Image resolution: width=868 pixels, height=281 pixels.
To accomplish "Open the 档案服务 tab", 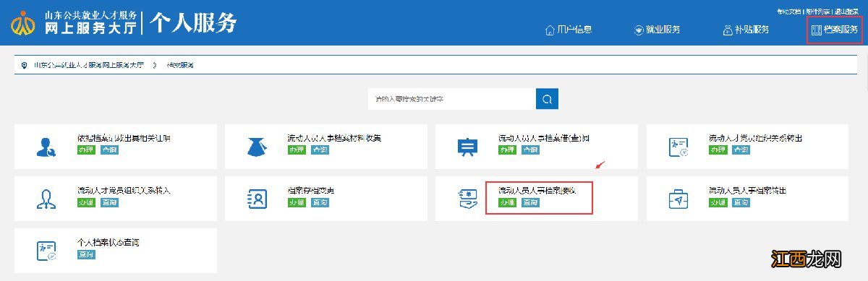I will click(835, 30).
